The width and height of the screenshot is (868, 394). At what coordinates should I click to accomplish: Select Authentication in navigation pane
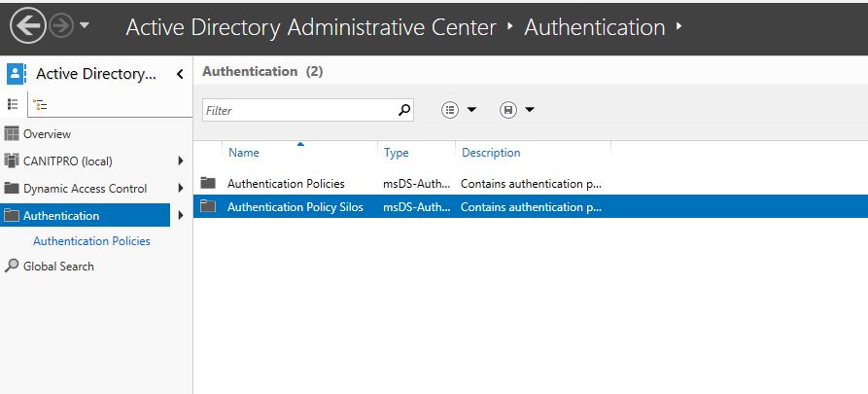[86, 216]
